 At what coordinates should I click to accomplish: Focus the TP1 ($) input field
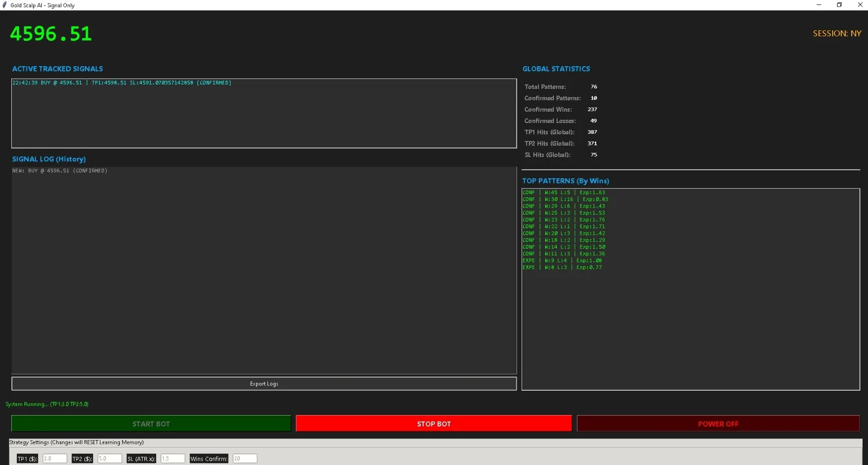55,458
